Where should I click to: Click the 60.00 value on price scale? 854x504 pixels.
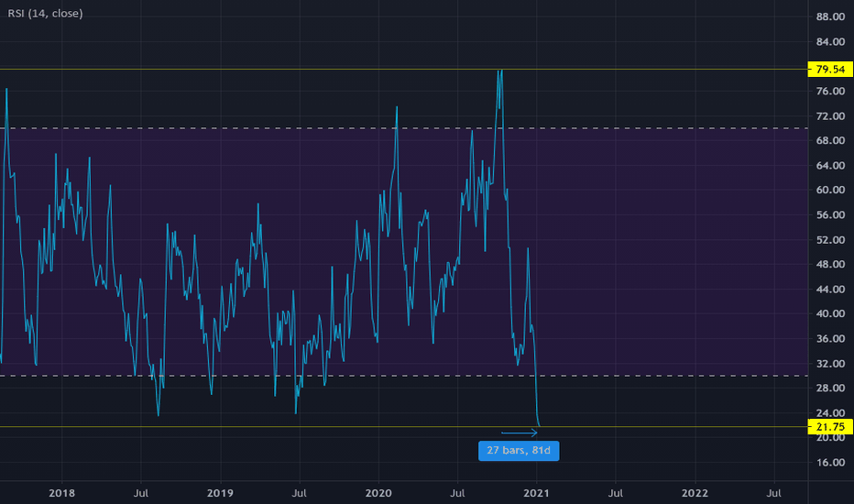coord(830,191)
